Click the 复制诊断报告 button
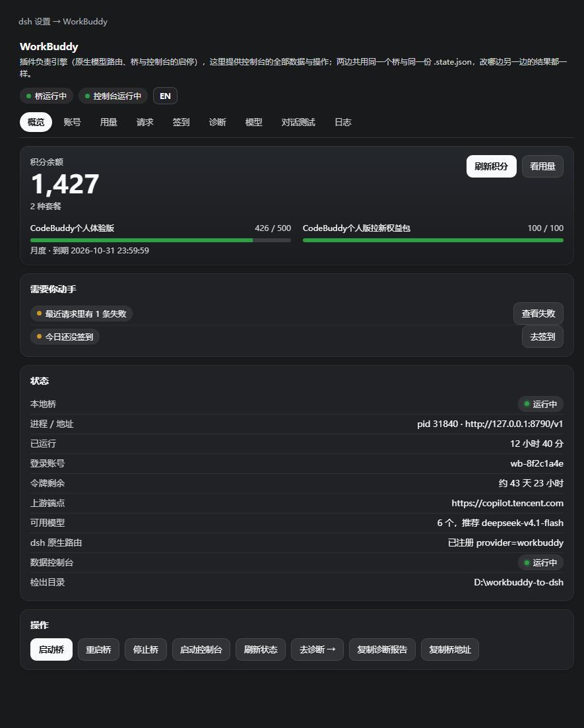 [382, 649]
